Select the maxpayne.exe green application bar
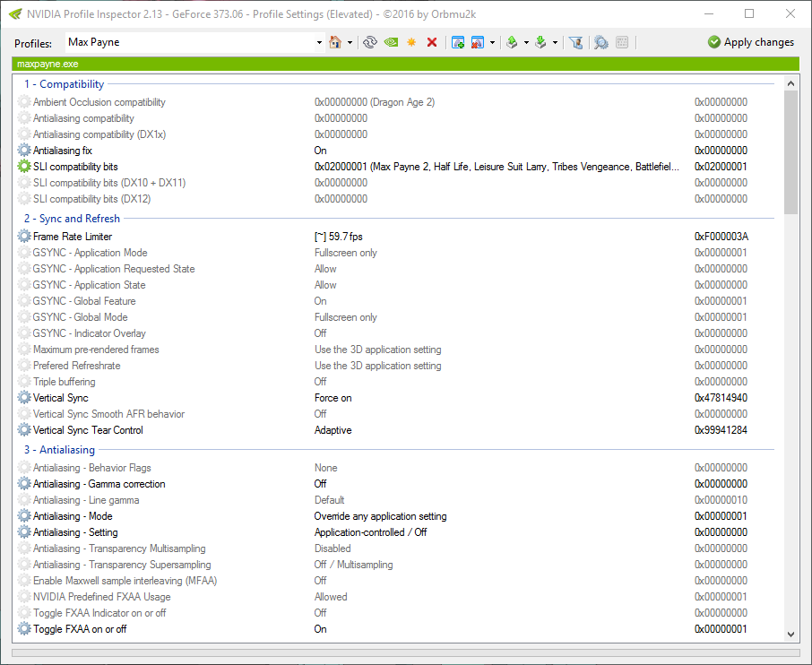Screen dimensions: 812x665 [x=405, y=64]
